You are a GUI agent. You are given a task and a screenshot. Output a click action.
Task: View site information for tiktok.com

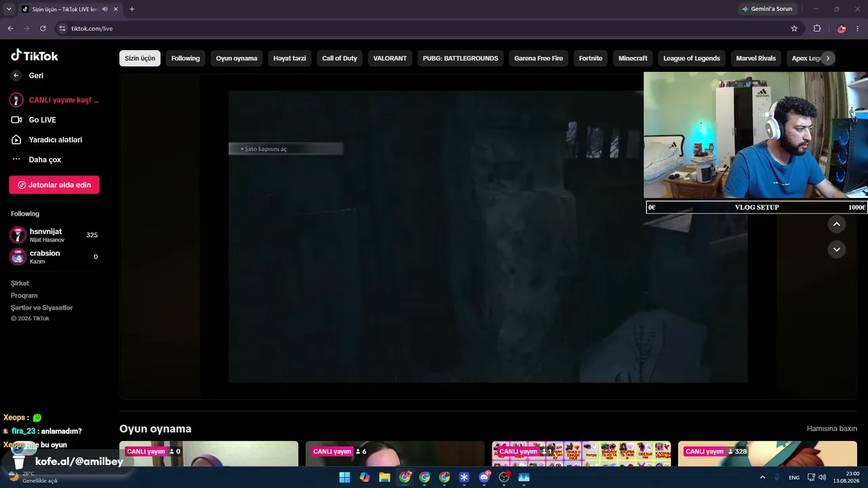pyautogui.click(x=62, y=28)
